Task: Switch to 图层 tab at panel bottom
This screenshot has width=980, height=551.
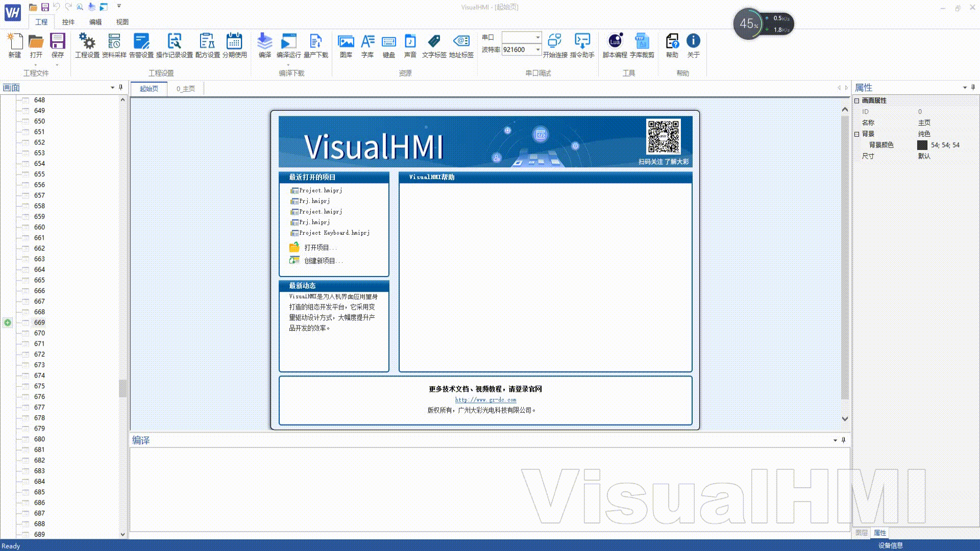Action: pyautogui.click(x=862, y=533)
